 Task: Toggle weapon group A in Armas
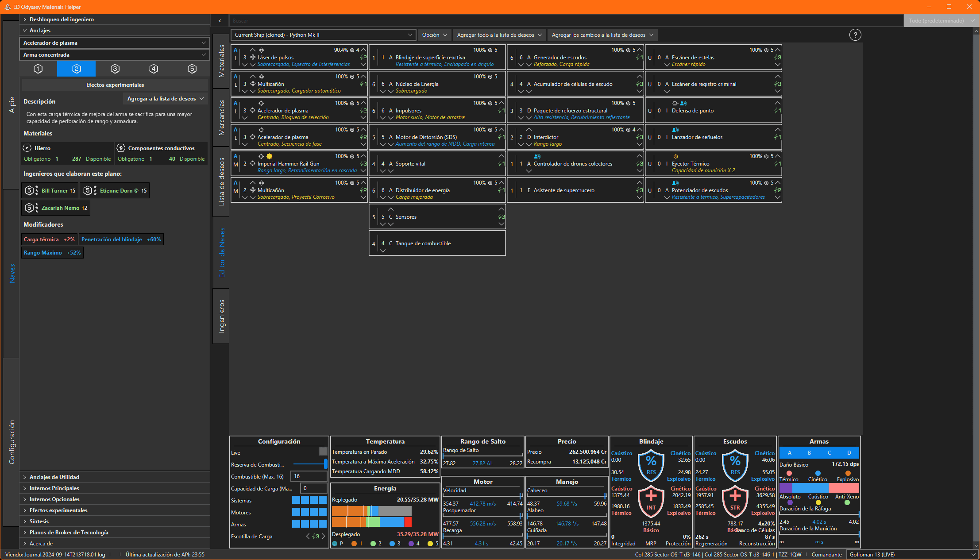[x=789, y=452]
